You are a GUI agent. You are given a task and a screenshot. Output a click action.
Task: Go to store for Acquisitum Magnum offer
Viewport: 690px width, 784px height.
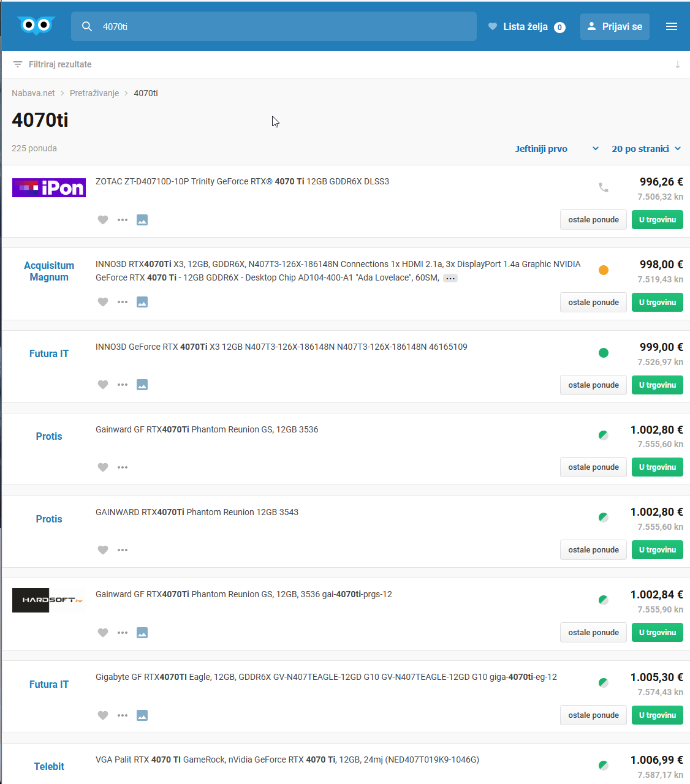(658, 303)
